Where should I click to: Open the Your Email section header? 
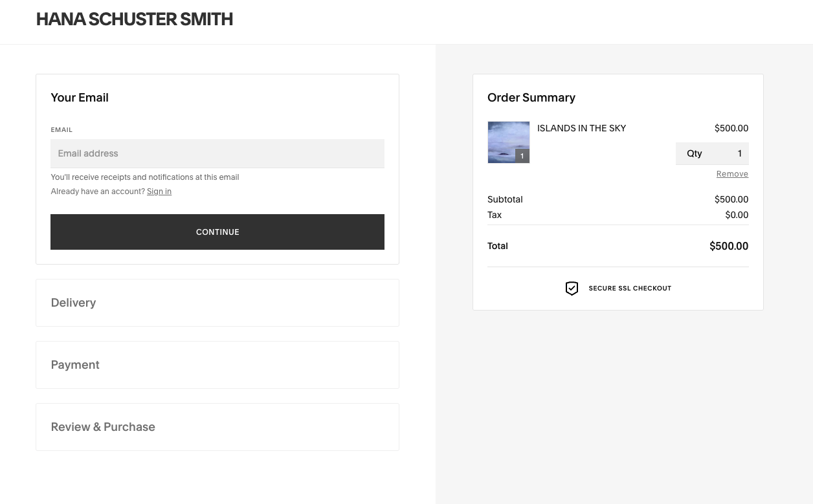(80, 98)
